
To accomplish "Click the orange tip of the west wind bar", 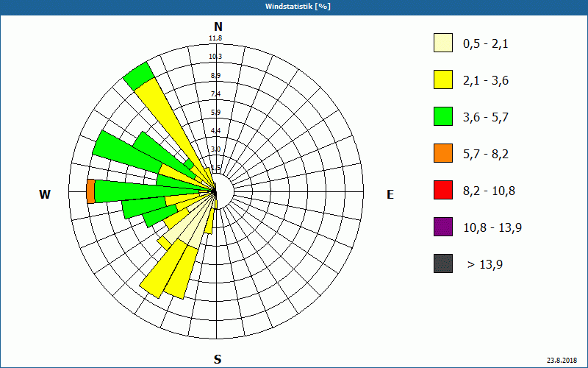I will 90,191.
